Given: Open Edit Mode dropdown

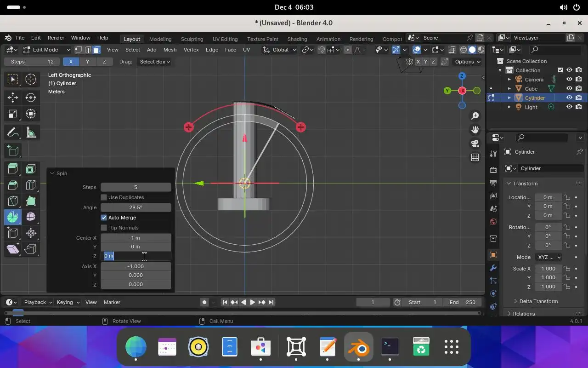Looking at the screenshot, I should (47, 50).
